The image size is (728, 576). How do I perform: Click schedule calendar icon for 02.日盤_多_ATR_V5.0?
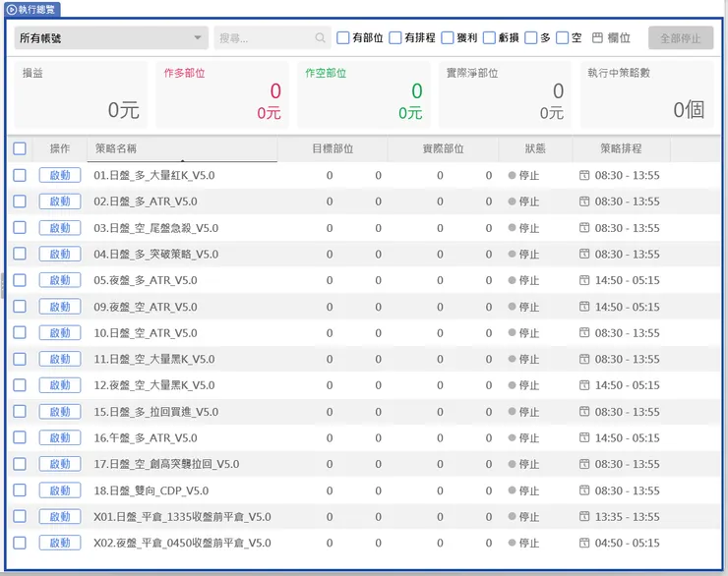click(584, 202)
